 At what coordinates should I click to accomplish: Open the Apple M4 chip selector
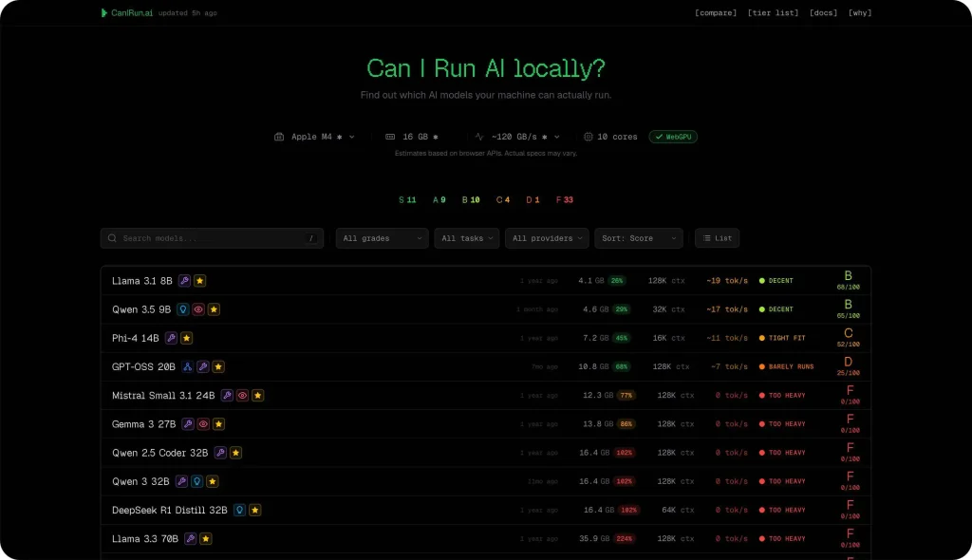(314, 137)
